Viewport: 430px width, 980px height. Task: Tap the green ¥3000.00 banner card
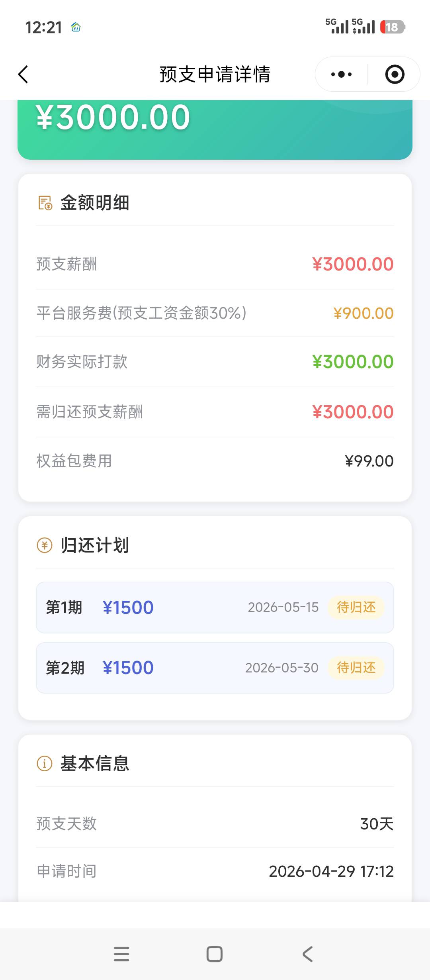[215, 127]
